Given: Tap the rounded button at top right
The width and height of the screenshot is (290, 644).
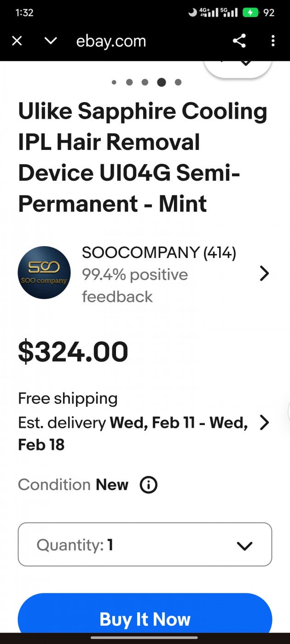Looking at the screenshot, I should click(238, 67).
